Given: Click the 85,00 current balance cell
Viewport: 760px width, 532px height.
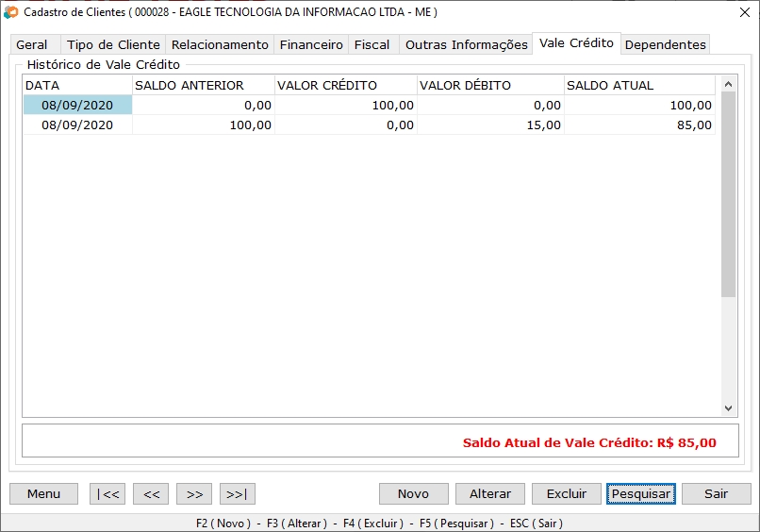Looking at the screenshot, I should (x=640, y=125).
